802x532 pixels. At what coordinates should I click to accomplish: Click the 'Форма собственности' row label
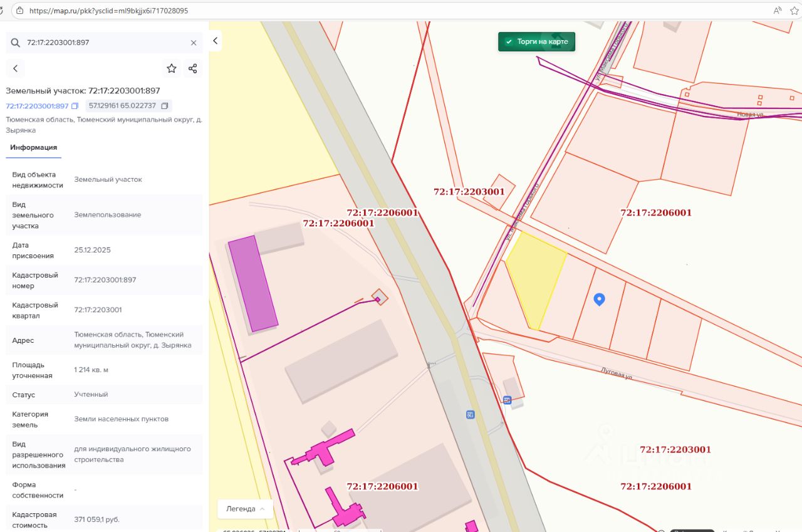click(x=38, y=490)
